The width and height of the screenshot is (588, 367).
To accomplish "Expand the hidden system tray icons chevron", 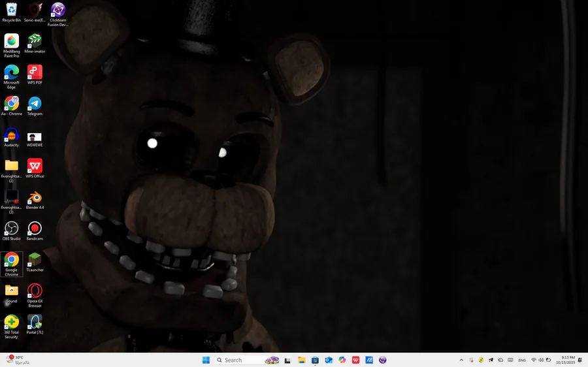I will (461, 360).
